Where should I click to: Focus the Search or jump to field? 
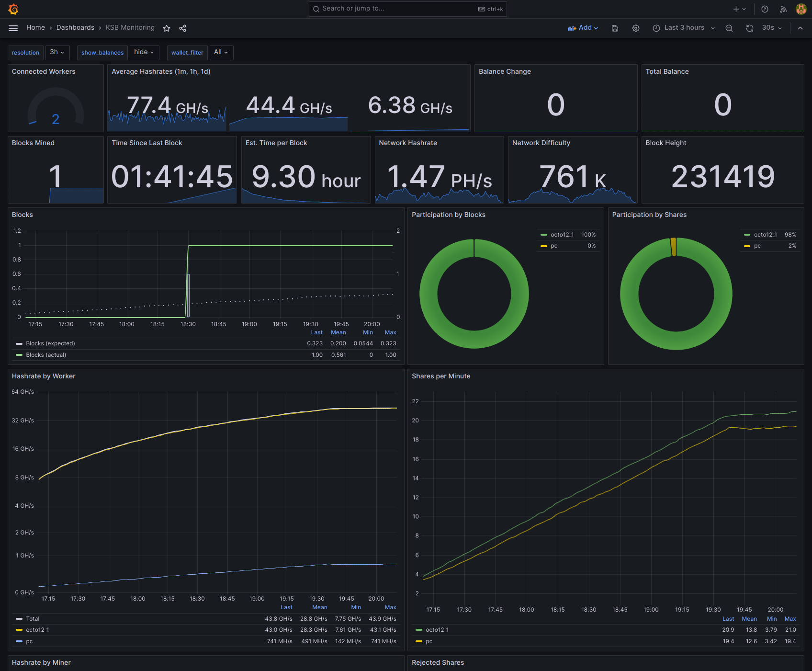coord(408,9)
